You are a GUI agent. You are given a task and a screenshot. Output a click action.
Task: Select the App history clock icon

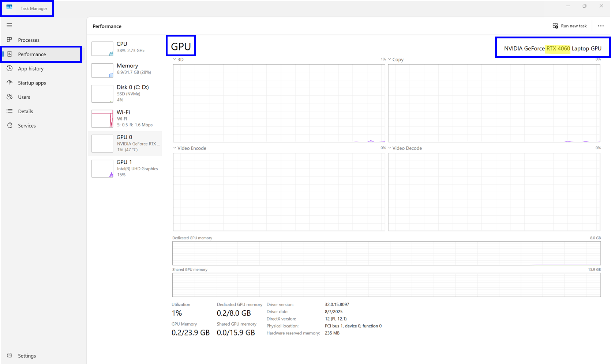point(10,68)
